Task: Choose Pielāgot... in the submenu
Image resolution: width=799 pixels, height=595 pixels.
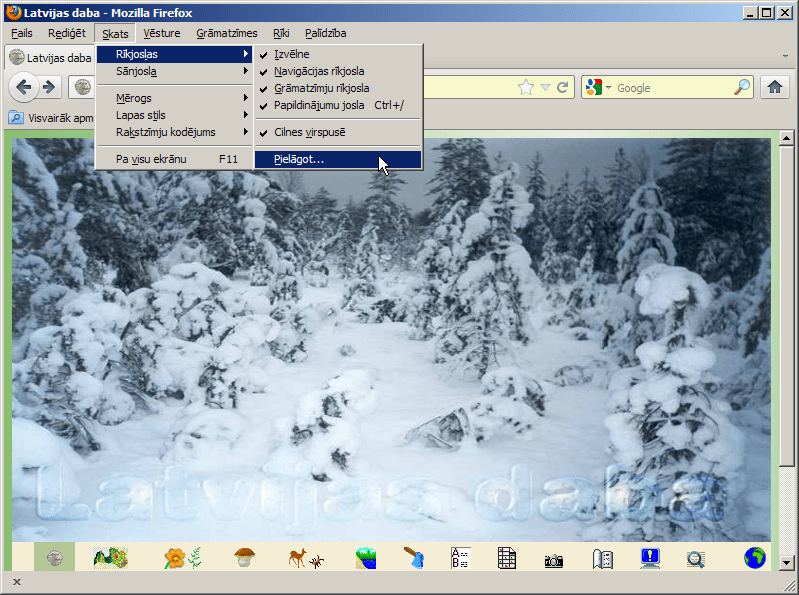Action: pos(338,159)
